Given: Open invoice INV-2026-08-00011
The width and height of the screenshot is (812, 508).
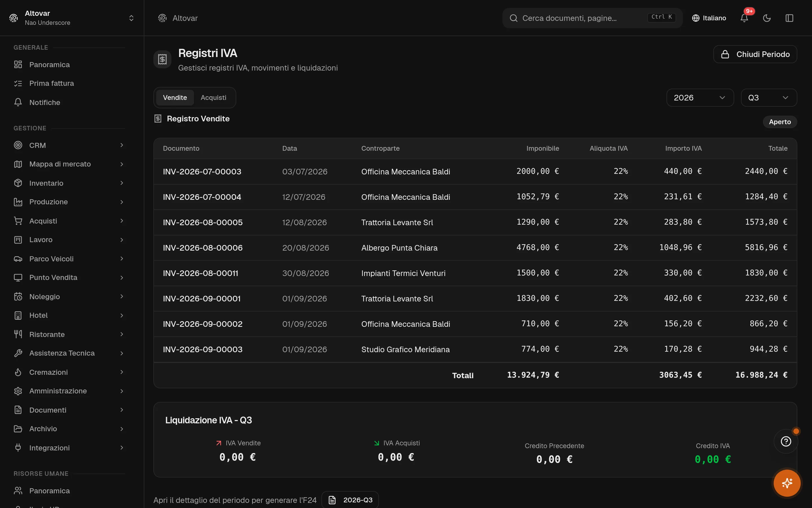Looking at the screenshot, I should pos(200,273).
